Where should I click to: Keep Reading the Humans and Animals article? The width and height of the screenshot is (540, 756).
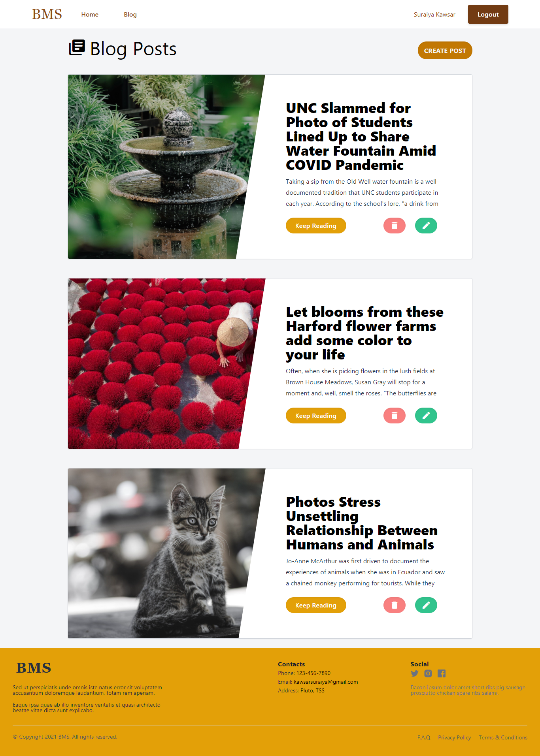click(315, 605)
